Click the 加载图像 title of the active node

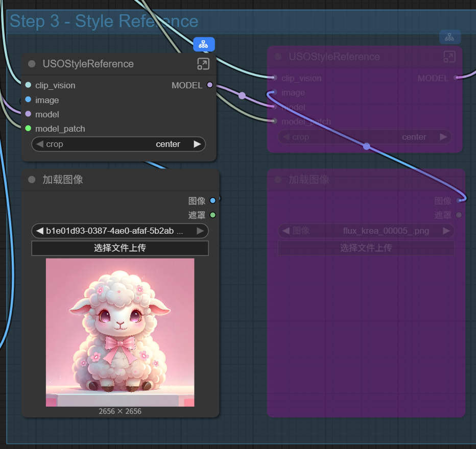pyautogui.click(x=63, y=180)
